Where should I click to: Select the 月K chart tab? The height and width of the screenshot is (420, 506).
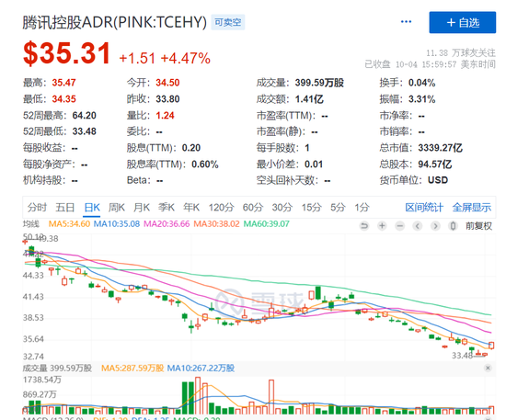click(x=142, y=208)
